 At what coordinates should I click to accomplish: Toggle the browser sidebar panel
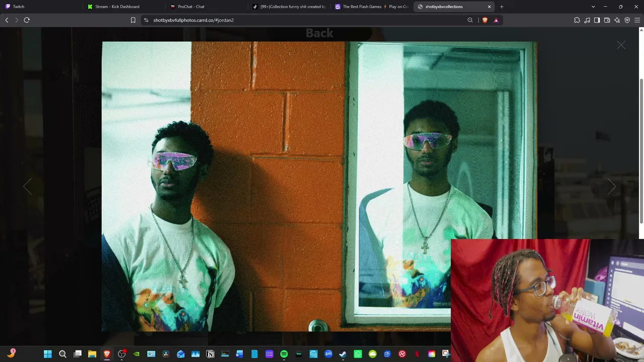click(597, 20)
